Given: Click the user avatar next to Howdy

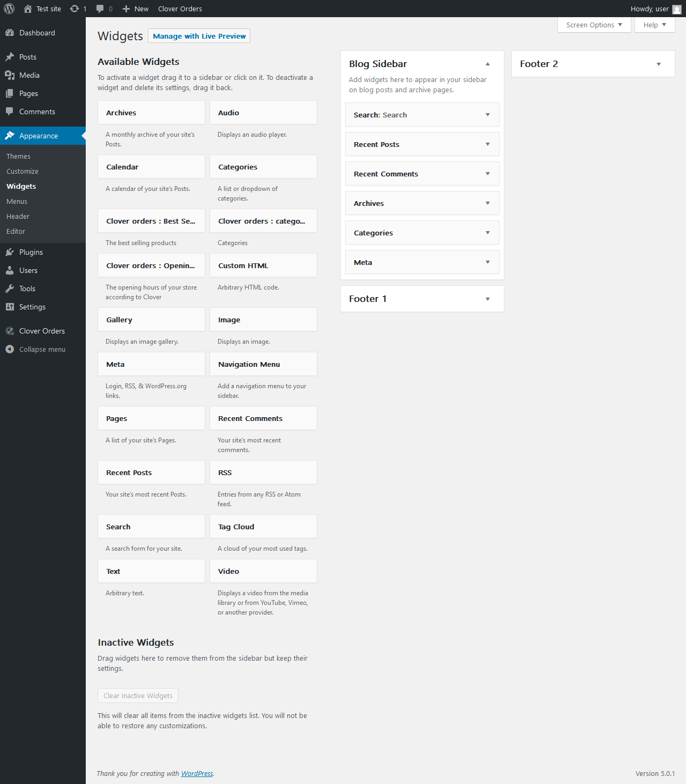Looking at the screenshot, I should 677,9.
